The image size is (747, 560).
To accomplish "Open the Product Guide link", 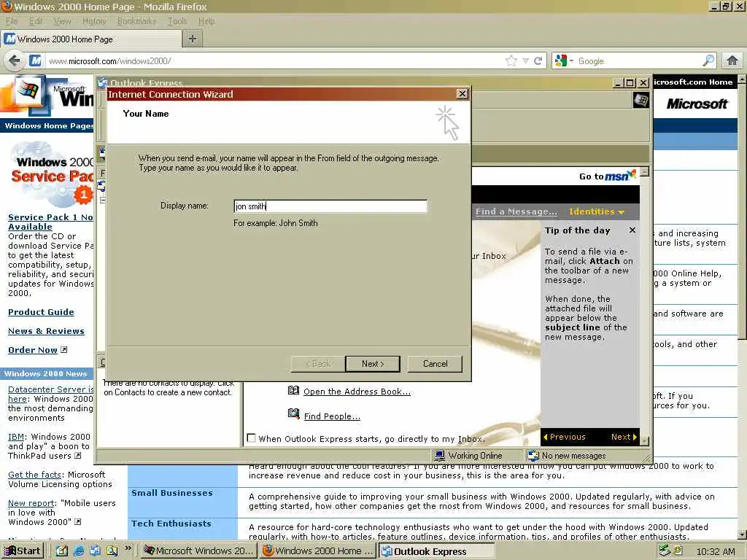I will 41,312.
